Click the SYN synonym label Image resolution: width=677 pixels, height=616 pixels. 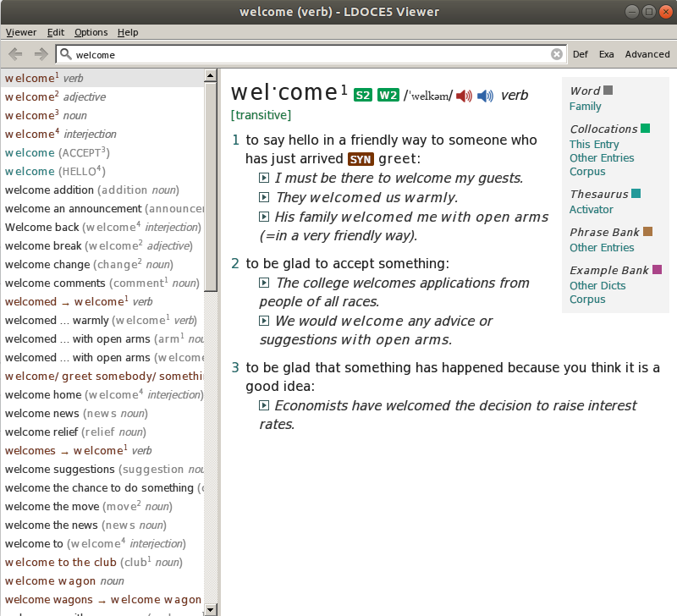click(361, 159)
